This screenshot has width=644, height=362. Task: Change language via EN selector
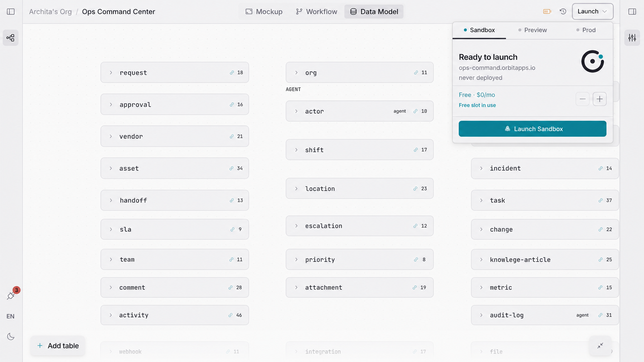[x=10, y=316]
